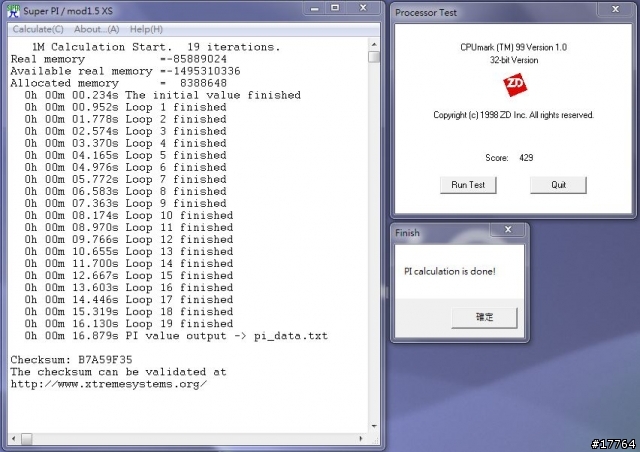Close the Processor Test window
The image size is (640, 452).
pos(616,9)
